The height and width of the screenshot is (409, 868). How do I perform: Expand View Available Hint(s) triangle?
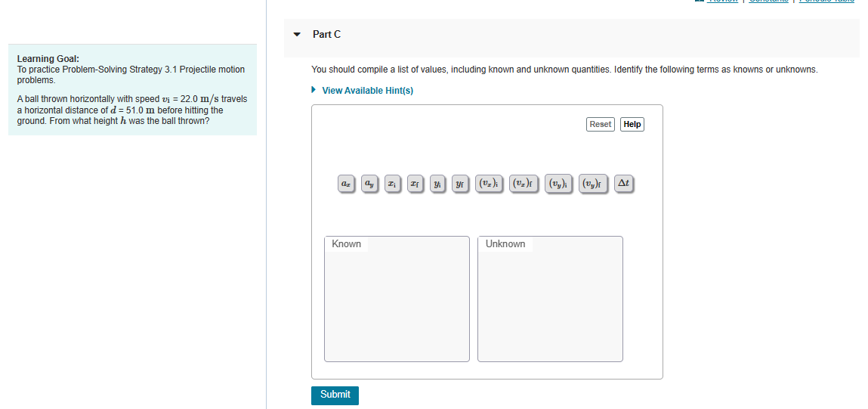[x=314, y=90]
